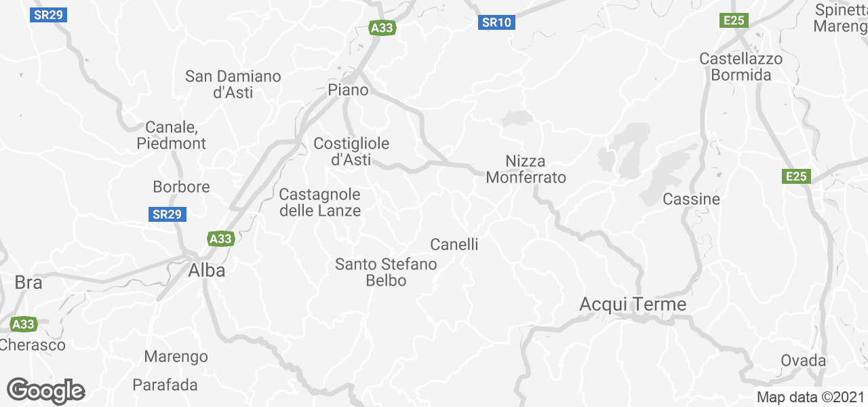Click the San Damiano d'Asti label
The height and width of the screenshot is (407, 868).
233,84
